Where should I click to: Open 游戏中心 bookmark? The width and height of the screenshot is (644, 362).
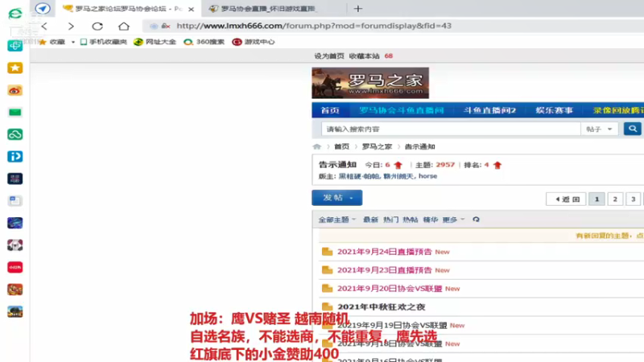254,42
